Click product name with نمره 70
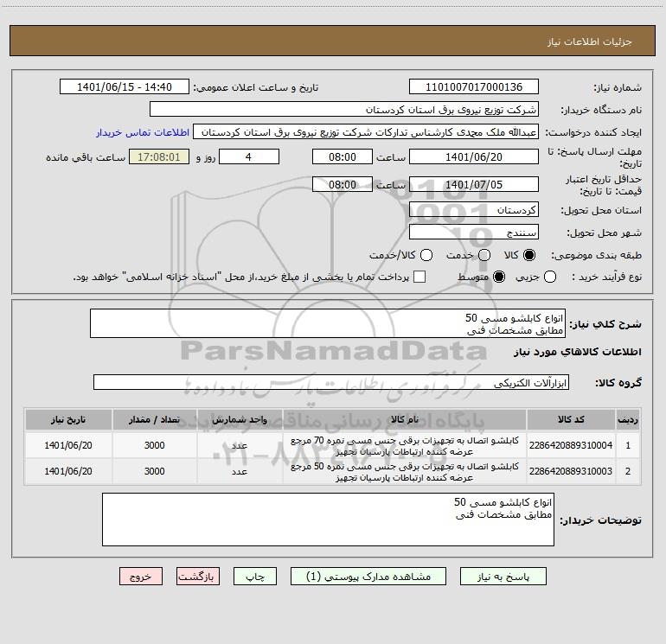The height and width of the screenshot is (644, 666). coord(405,446)
